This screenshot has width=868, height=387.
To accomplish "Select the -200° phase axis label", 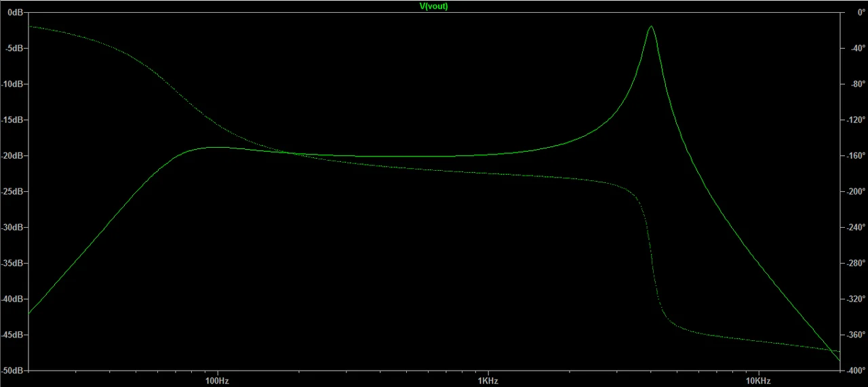I will pyautogui.click(x=854, y=192).
